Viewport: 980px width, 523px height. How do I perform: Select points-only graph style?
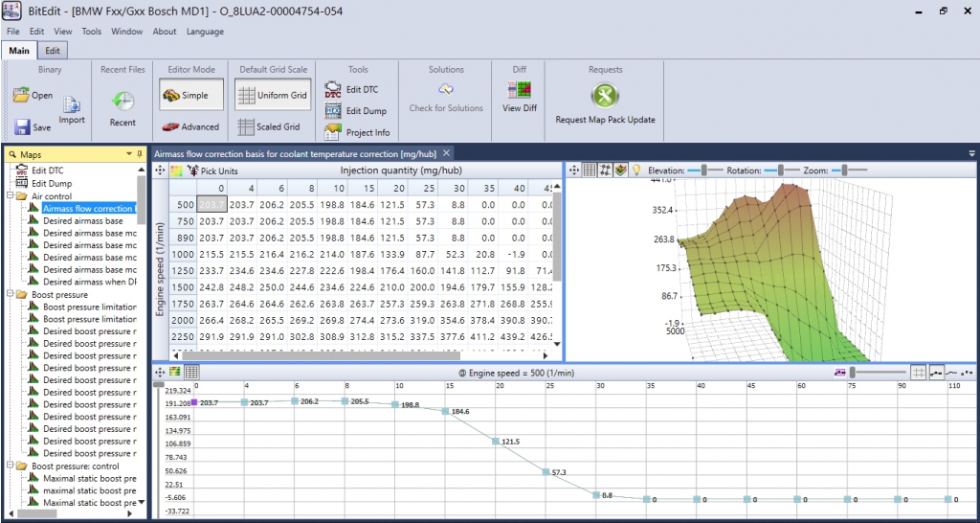pos(967,372)
